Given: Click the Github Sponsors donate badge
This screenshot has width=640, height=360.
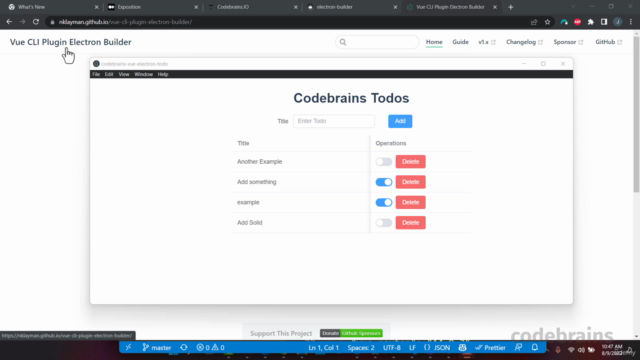Looking at the screenshot, I should click(351, 333).
